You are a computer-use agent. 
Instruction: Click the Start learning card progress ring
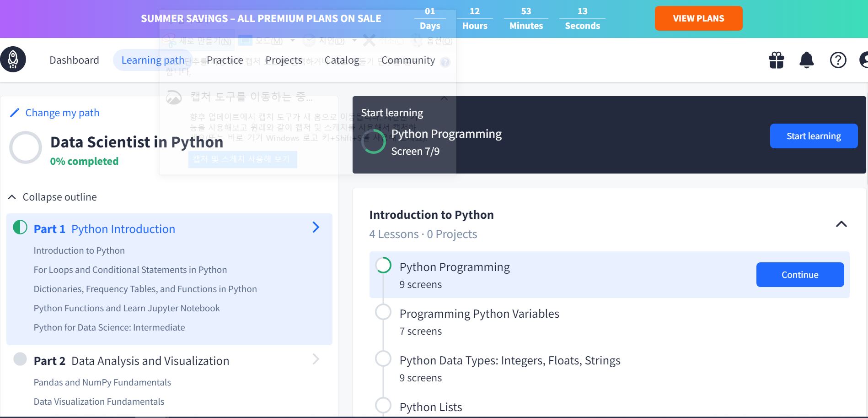tap(374, 142)
